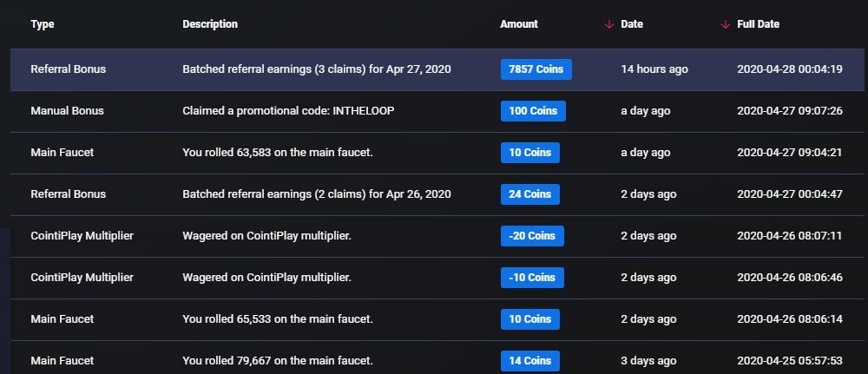The width and height of the screenshot is (868, 374).
Task: Click the Date column header label
Action: coord(632,24)
